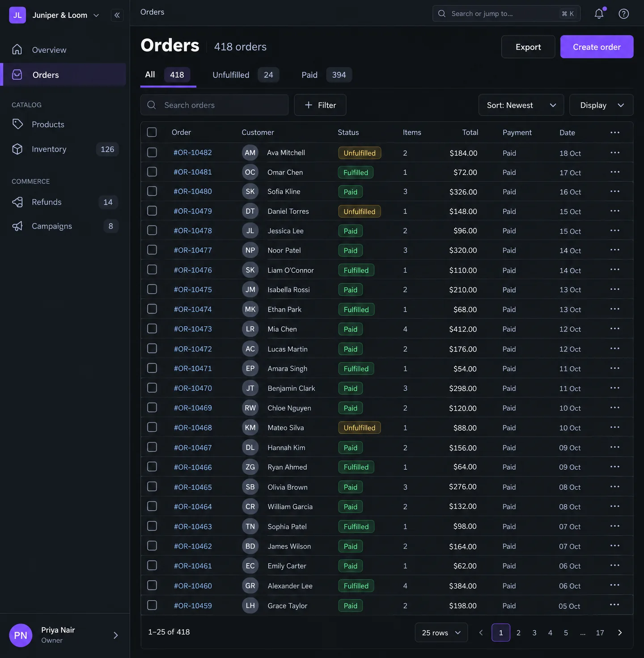Image resolution: width=644 pixels, height=658 pixels.
Task: Open the table header more-options ellipsis
Action: pos(615,132)
